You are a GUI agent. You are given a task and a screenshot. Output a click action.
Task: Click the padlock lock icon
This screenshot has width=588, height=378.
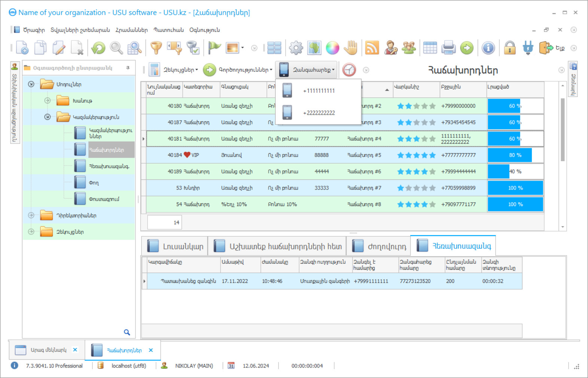click(x=509, y=48)
